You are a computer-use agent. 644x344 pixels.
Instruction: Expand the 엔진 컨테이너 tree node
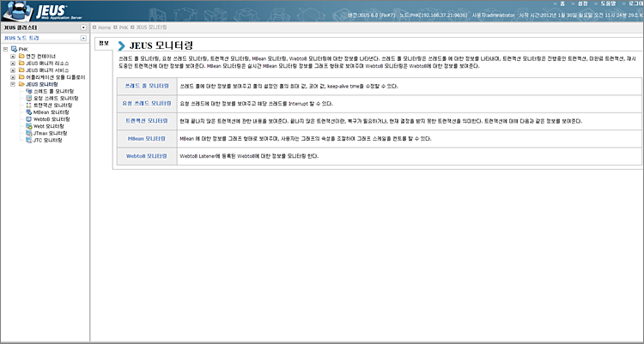13,57
